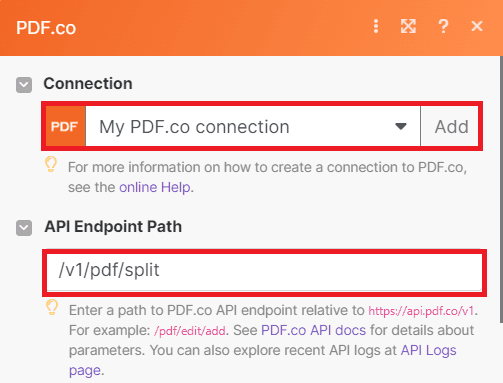Focus the API Endpoint Path input field
The image size is (503, 383).
pos(264,272)
